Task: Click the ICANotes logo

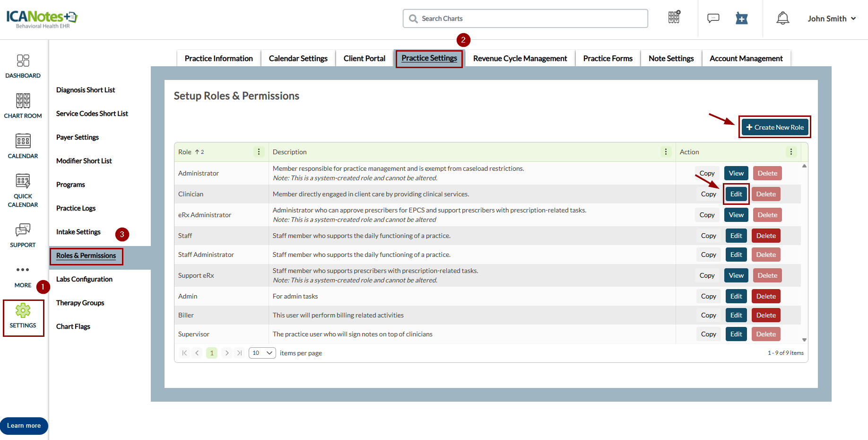Action: pyautogui.click(x=42, y=18)
